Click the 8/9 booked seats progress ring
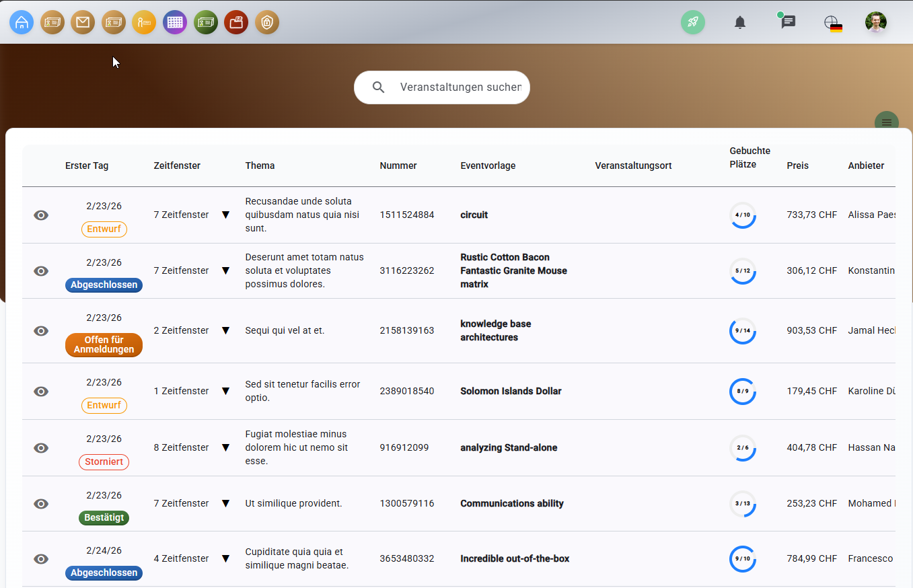This screenshot has height=588, width=913. 743,392
